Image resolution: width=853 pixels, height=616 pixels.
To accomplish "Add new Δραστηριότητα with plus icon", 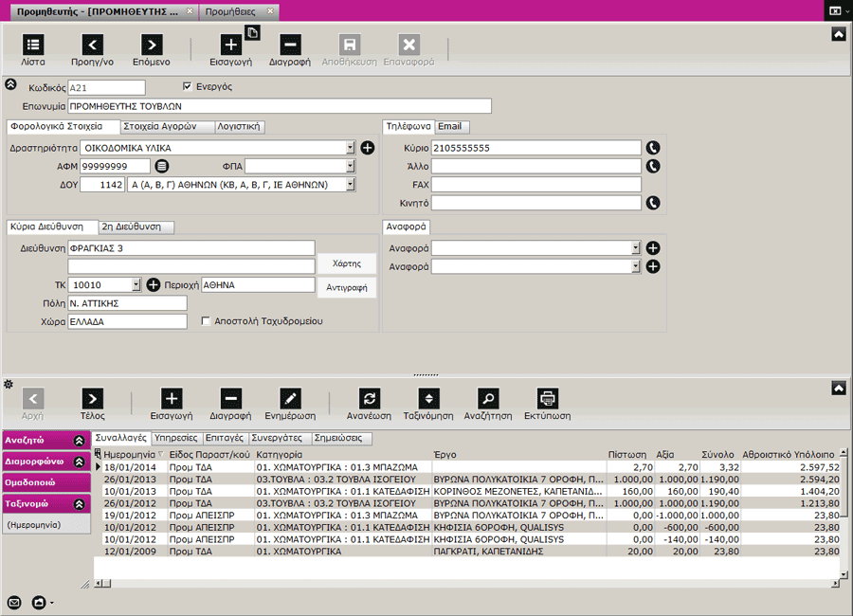I will coord(368,148).
